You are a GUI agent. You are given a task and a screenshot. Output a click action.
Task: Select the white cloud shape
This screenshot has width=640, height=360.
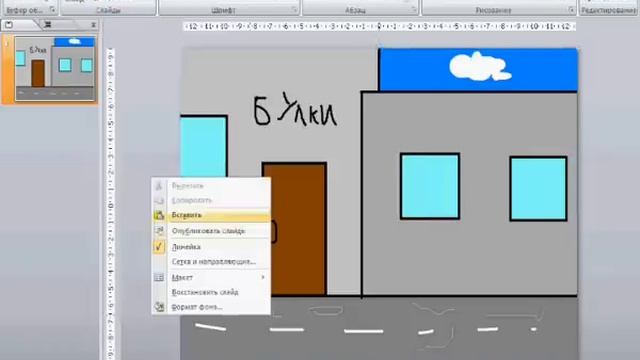(480, 66)
